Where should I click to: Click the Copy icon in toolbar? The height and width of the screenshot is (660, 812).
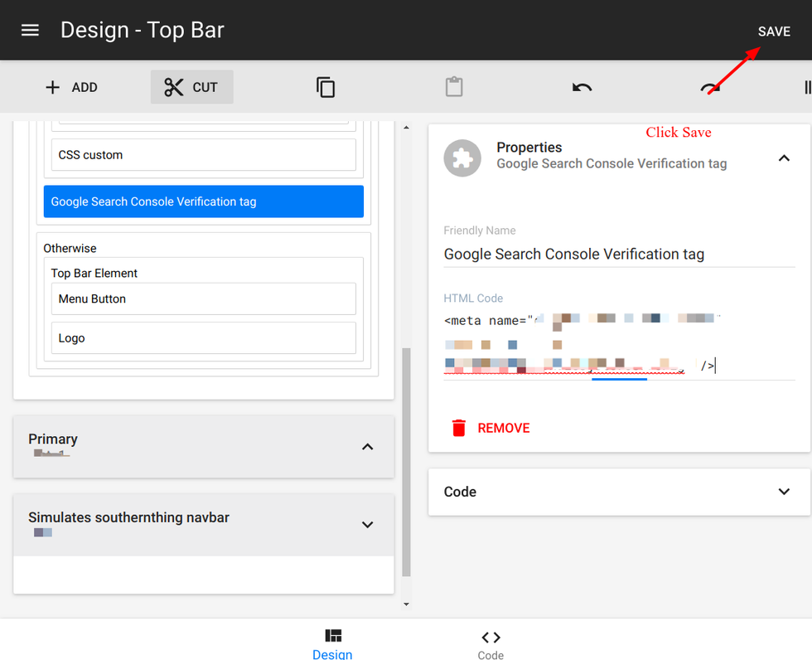pyautogui.click(x=326, y=87)
